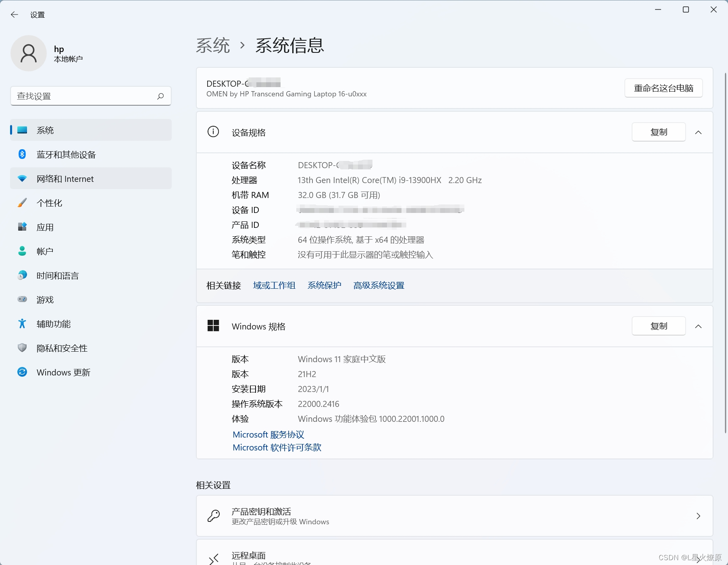The image size is (728, 565).
Task: Click the Windows Update refresh icon
Action: point(22,372)
